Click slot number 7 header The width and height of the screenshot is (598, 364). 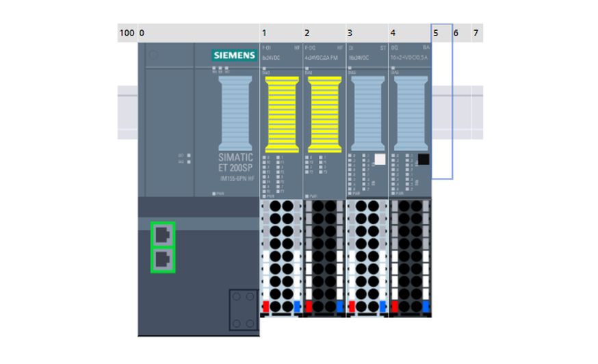click(x=477, y=33)
